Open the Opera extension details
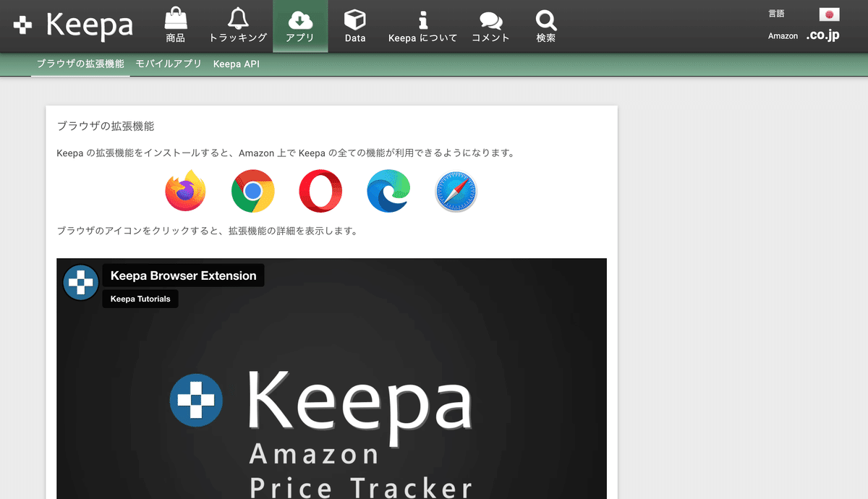 pyautogui.click(x=320, y=191)
